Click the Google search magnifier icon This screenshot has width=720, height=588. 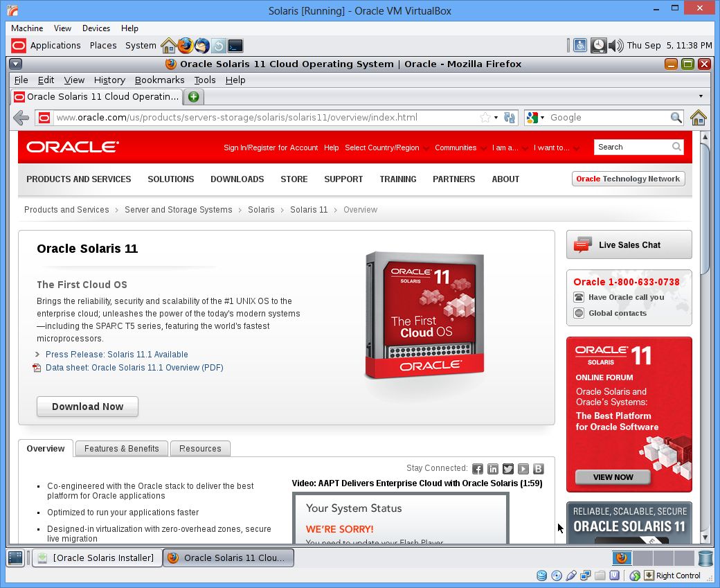676,118
